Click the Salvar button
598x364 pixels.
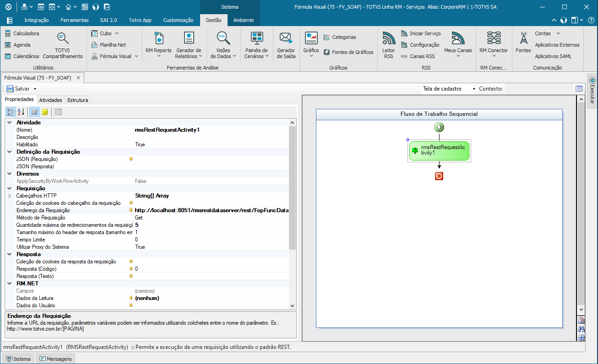click(x=18, y=89)
